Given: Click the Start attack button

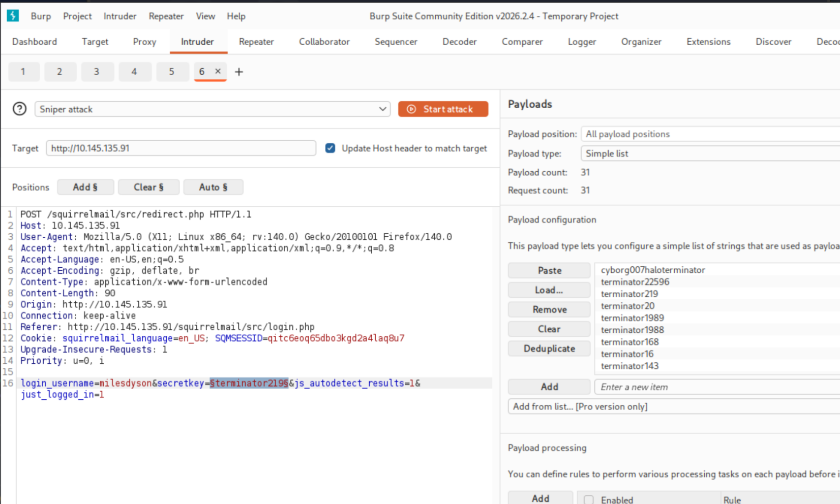Looking at the screenshot, I should pos(443,109).
